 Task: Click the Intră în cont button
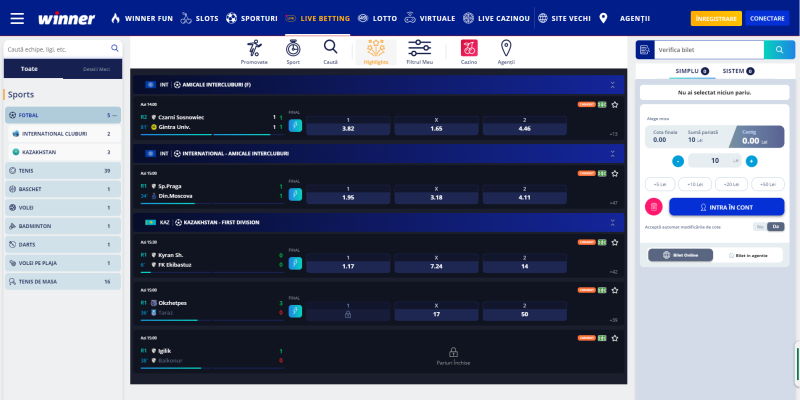point(727,207)
